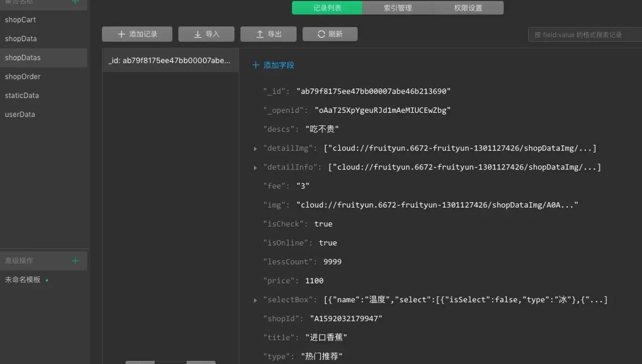Focus the field:value record search box
Image resolution: width=642 pixels, height=364 pixels.
click(x=585, y=35)
